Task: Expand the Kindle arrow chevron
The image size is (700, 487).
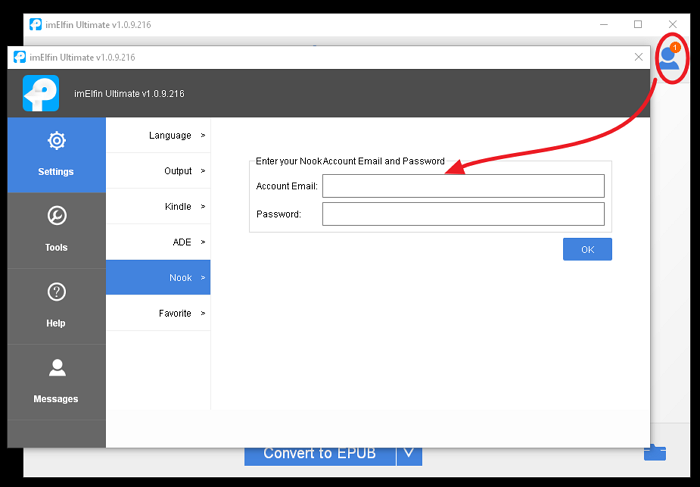Action: (203, 206)
